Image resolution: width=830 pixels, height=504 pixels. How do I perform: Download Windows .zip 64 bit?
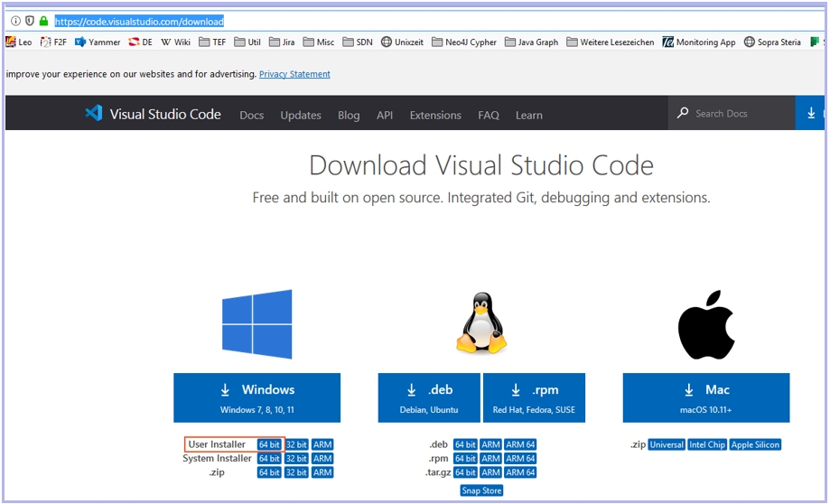click(269, 472)
